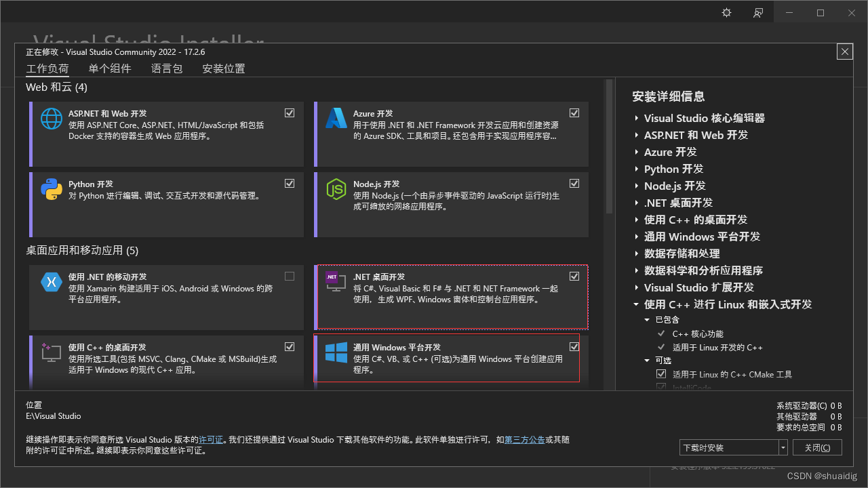Uncheck Azure 开发 workload checkbox

coord(574,113)
